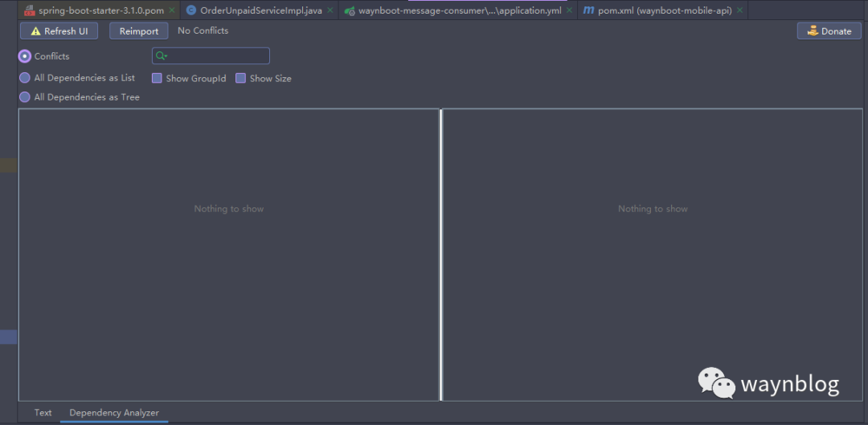
Task: Focus the dependency search field
Action: point(211,56)
